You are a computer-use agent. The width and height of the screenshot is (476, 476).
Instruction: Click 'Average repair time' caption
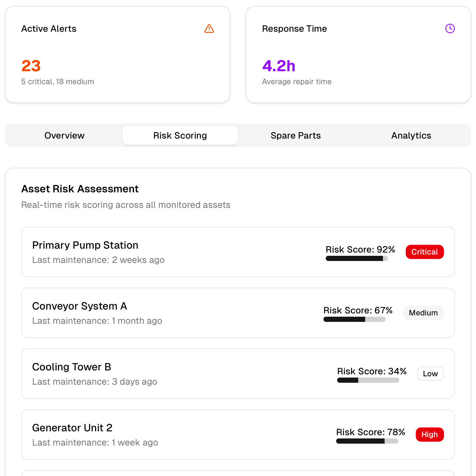pyautogui.click(x=297, y=82)
